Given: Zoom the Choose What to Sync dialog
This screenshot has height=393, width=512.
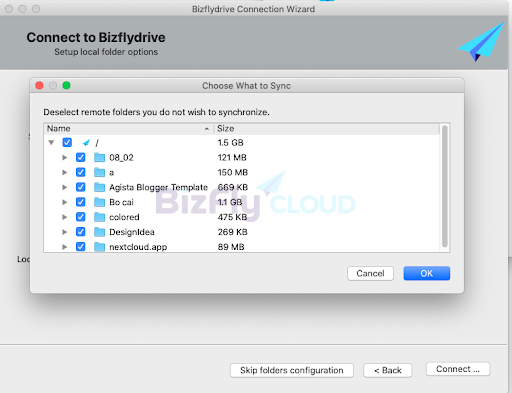Looking at the screenshot, I should [x=66, y=86].
